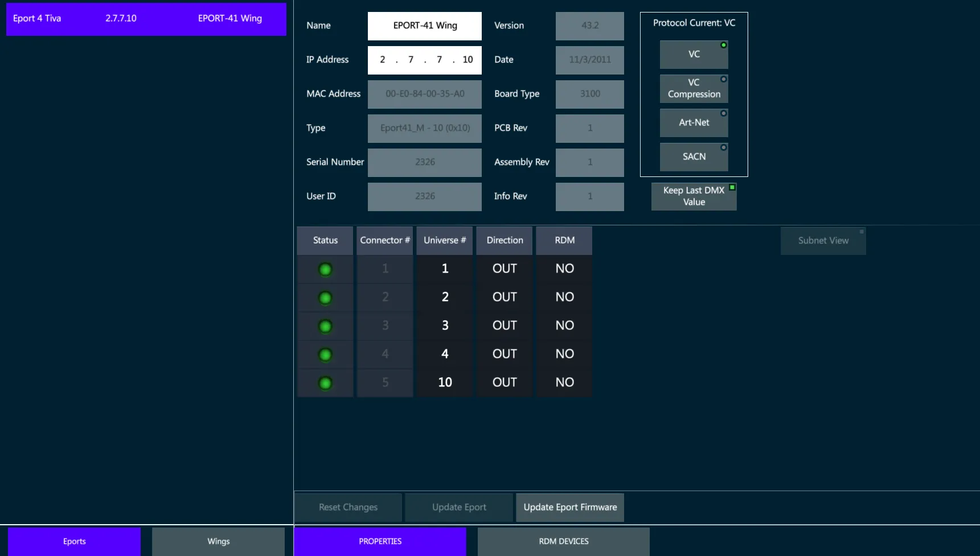Image resolution: width=980 pixels, height=556 pixels.
Task: Select universe value for connector 3
Action: coord(445,326)
